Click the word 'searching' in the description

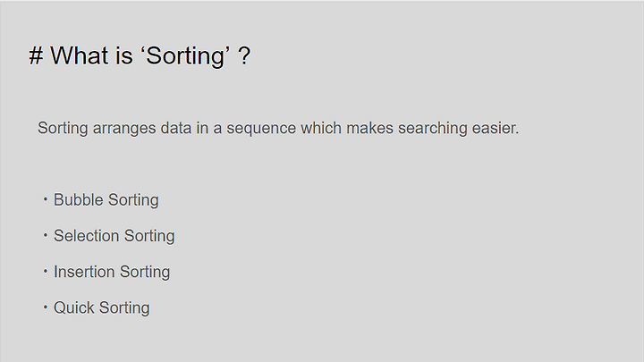tap(433, 129)
